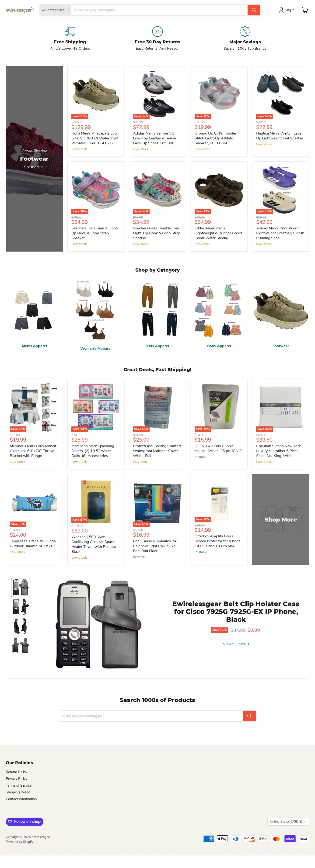Click See more under Footwear banner
315x868 pixels.
point(33,167)
